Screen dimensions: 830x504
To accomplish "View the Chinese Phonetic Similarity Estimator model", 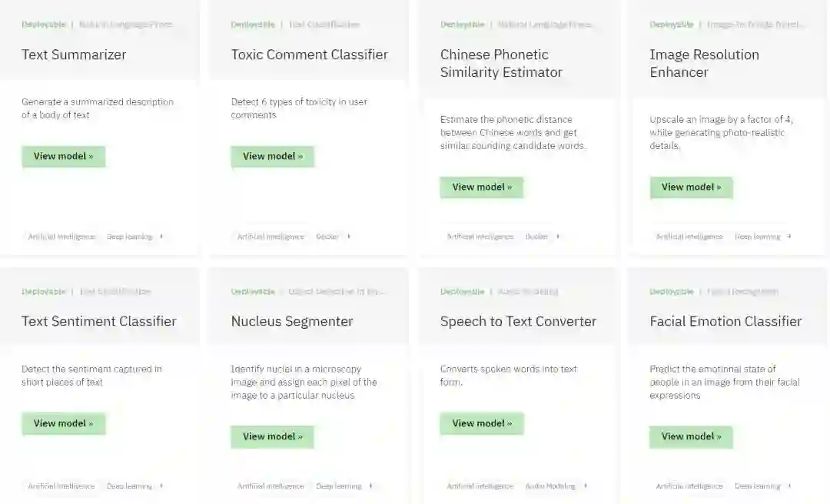I will [x=482, y=187].
